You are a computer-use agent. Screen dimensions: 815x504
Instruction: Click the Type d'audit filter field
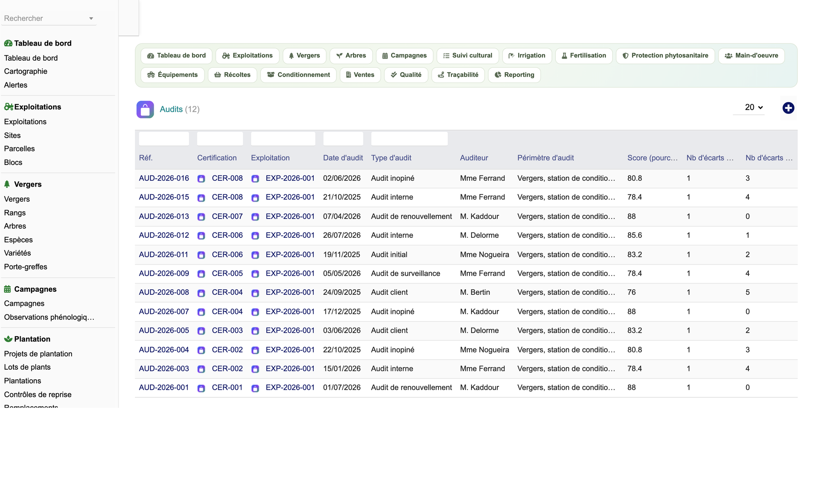pyautogui.click(x=409, y=139)
